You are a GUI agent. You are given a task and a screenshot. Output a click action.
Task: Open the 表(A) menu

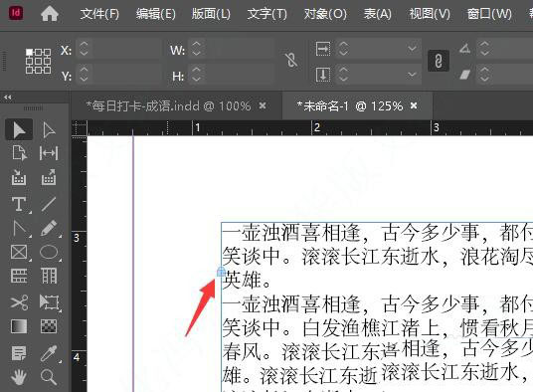378,14
